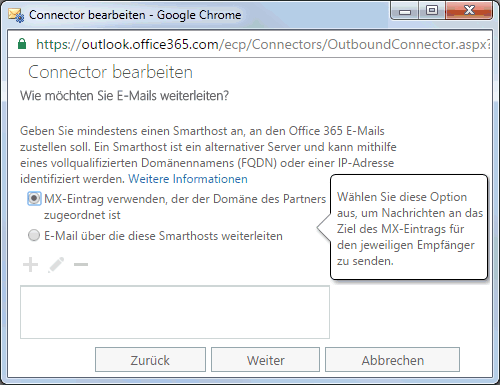
Task: Go back with the Zurück button
Action: [x=150, y=360]
